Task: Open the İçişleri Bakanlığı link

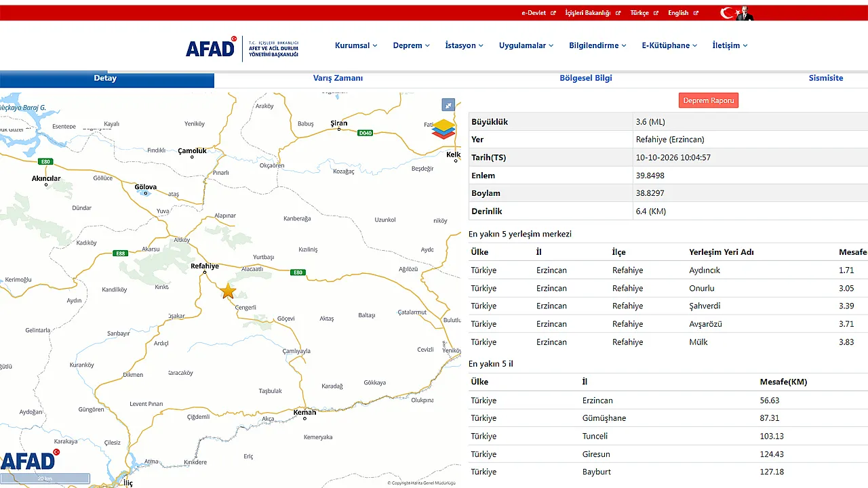Action: (588, 13)
